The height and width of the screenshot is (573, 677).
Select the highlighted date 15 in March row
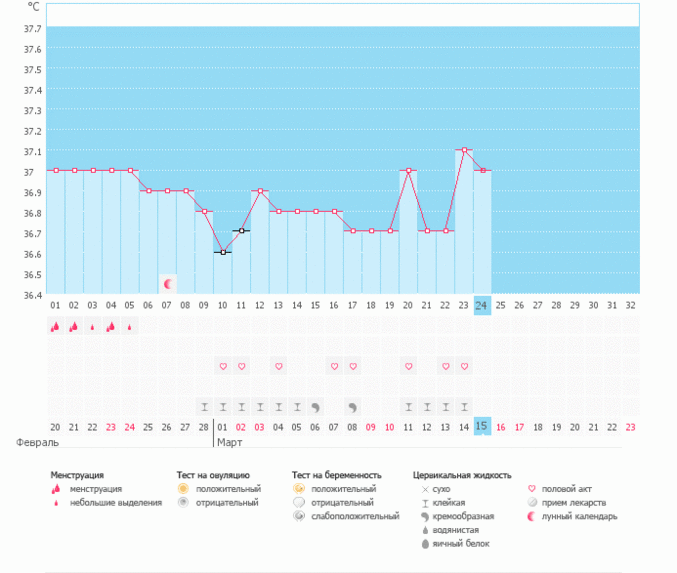coord(482,426)
